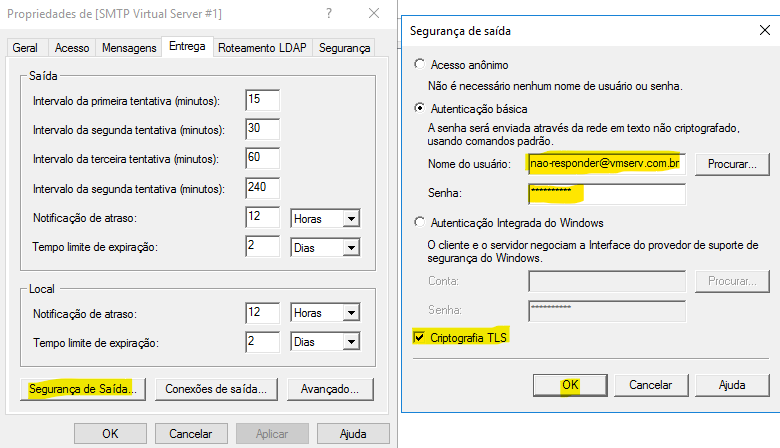The height and width of the screenshot is (448, 780).
Task: Click the second retry interval field showing 30
Action: (263, 129)
